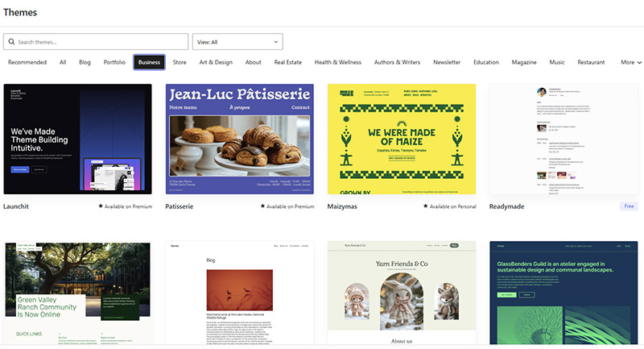Click the star icon beside Launchit's Premium label
644x349 pixels.
pos(101,206)
